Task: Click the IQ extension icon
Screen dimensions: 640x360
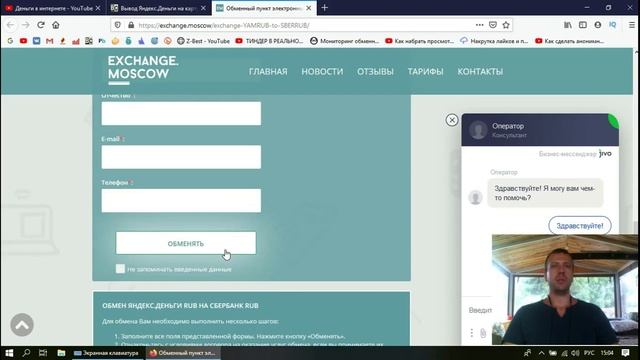Action: (x=612, y=25)
